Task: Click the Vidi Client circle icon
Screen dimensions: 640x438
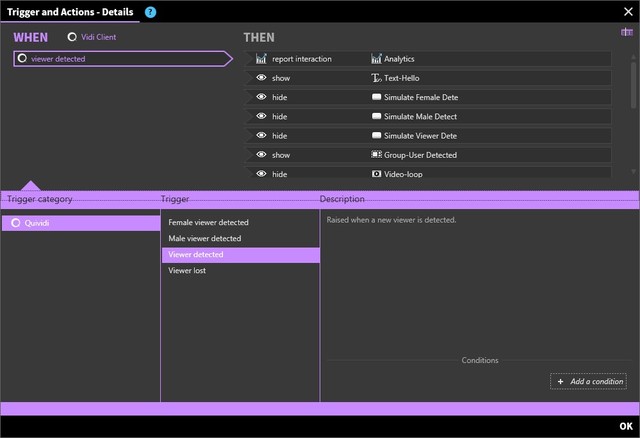Action: click(72, 37)
